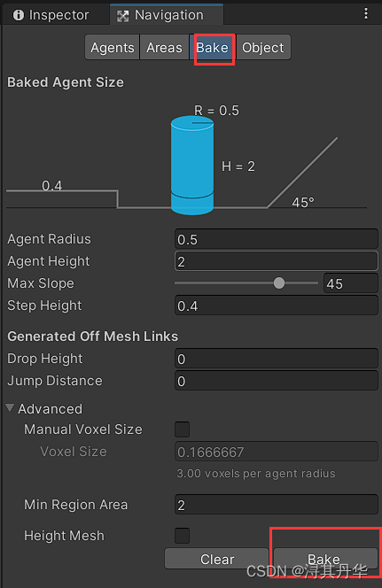The image size is (382, 588).
Task: Click the blue agent cylinder diagram
Action: click(x=192, y=165)
